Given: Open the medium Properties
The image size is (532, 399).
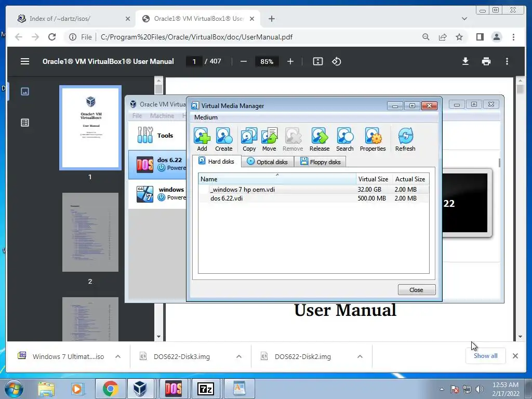Looking at the screenshot, I should (x=373, y=139).
